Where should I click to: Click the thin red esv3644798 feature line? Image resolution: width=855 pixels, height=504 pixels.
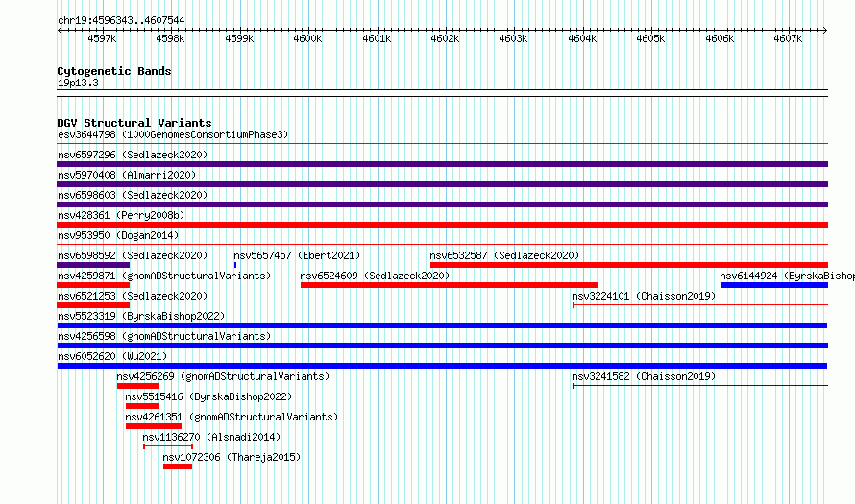pyautogui.click(x=442, y=144)
